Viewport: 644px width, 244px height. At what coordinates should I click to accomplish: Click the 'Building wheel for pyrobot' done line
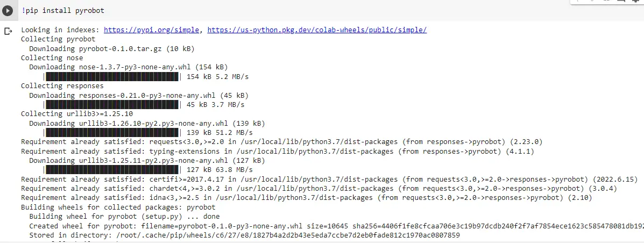click(124, 216)
